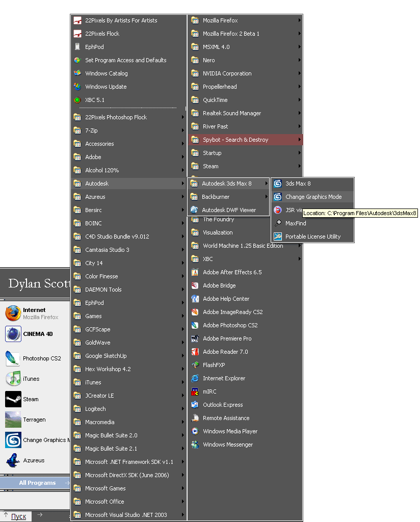Viewport: 420px width, 522px height.
Task: Click the Photoshop CS2 feather icon
Action: (x=13, y=358)
